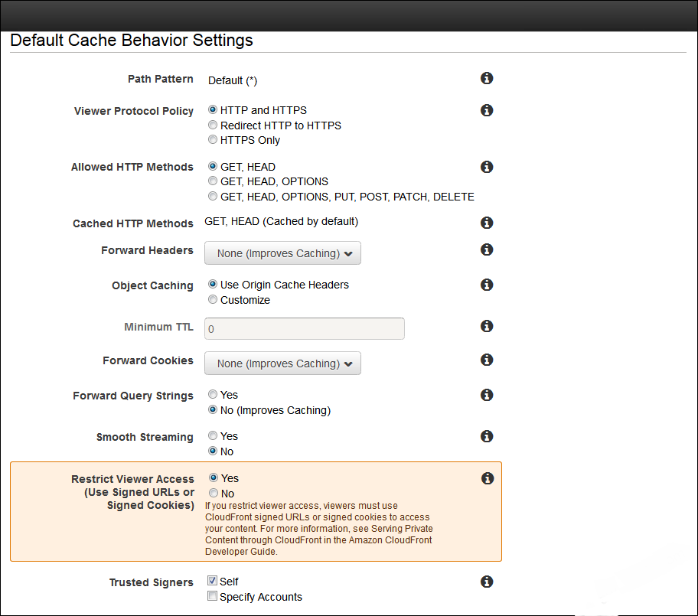
Task: Open the Forward Headers info icon
Action: click(487, 249)
